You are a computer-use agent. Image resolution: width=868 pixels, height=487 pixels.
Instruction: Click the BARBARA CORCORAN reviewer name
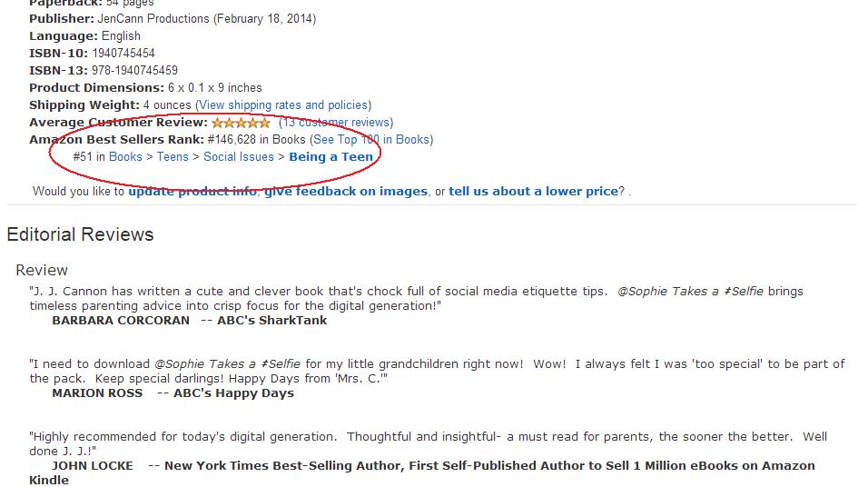pyautogui.click(x=121, y=321)
